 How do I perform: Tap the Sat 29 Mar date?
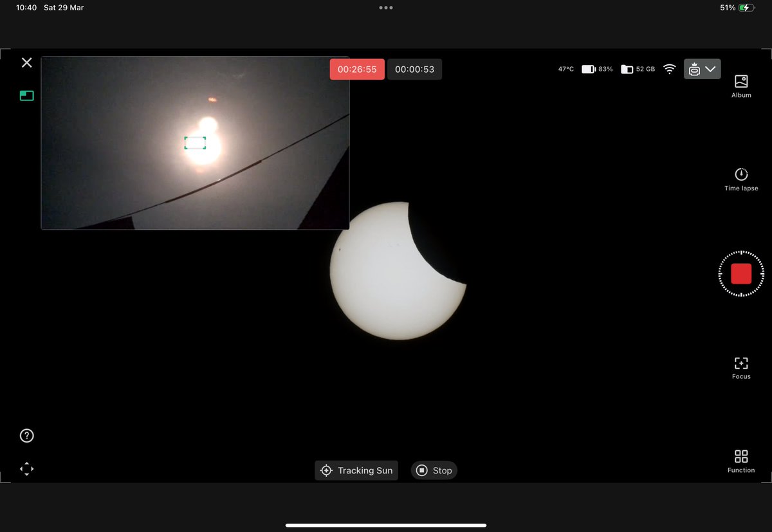point(64,8)
